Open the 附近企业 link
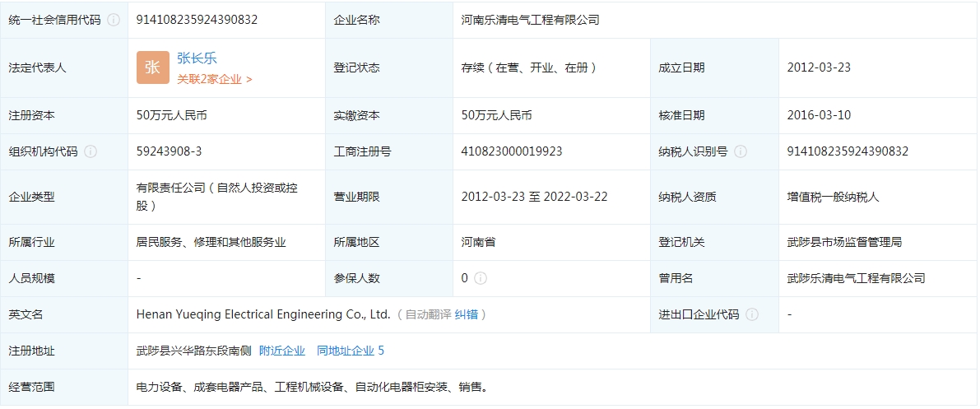980x409 pixels. tap(282, 351)
